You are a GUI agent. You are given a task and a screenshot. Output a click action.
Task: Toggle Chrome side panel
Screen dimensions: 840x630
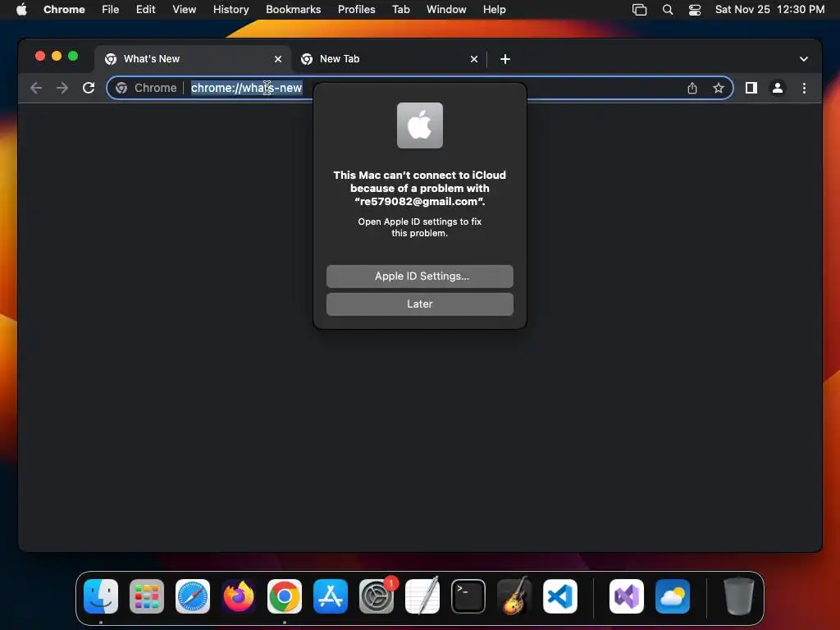tap(751, 88)
